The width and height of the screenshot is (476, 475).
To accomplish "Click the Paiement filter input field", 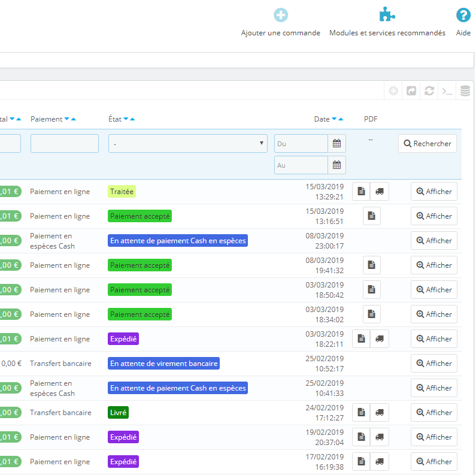I will (65, 143).
